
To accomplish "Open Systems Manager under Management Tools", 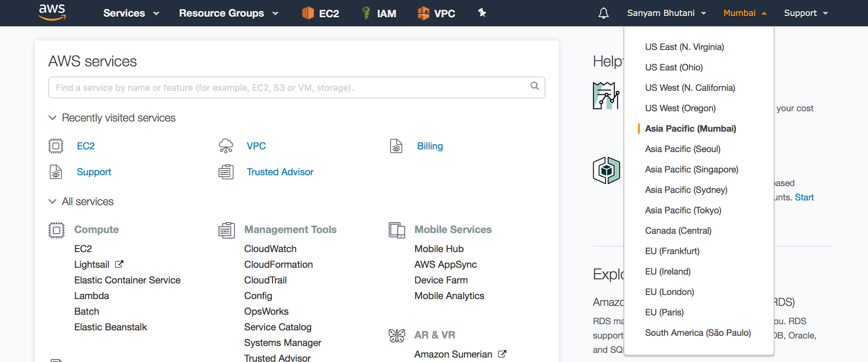I will 283,343.
